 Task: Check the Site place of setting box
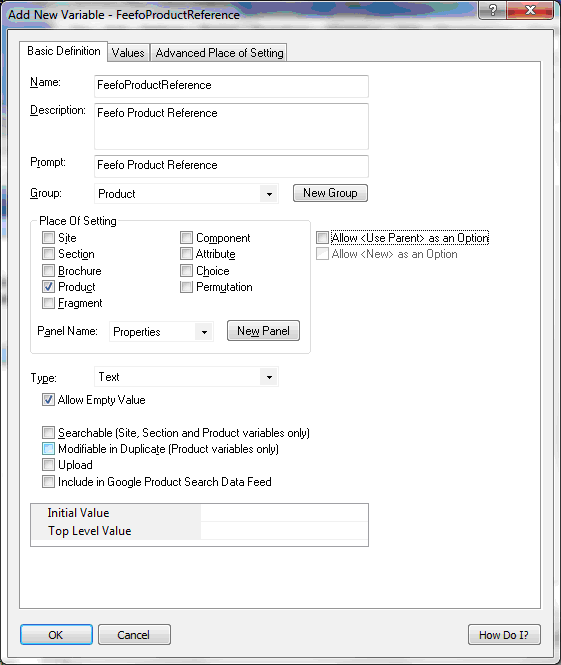click(48, 238)
